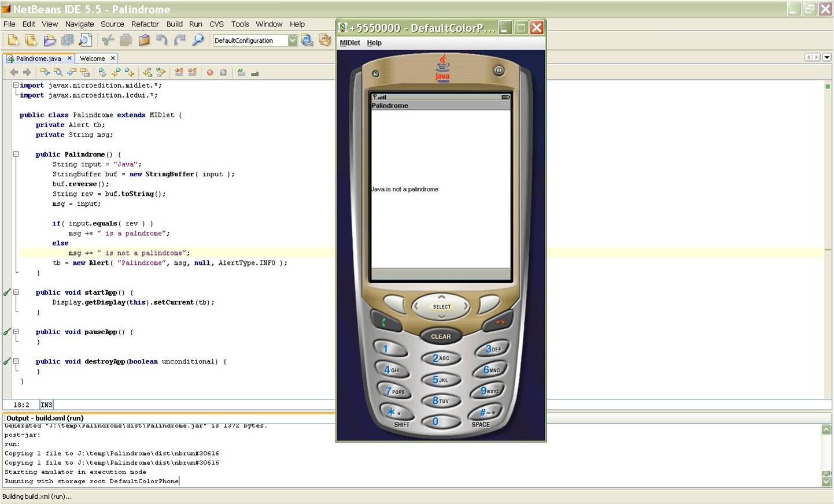The width and height of the screenshot is (834, 504).
Task: Click the override glyph beside pauseApp method
Action: (7, 332)
